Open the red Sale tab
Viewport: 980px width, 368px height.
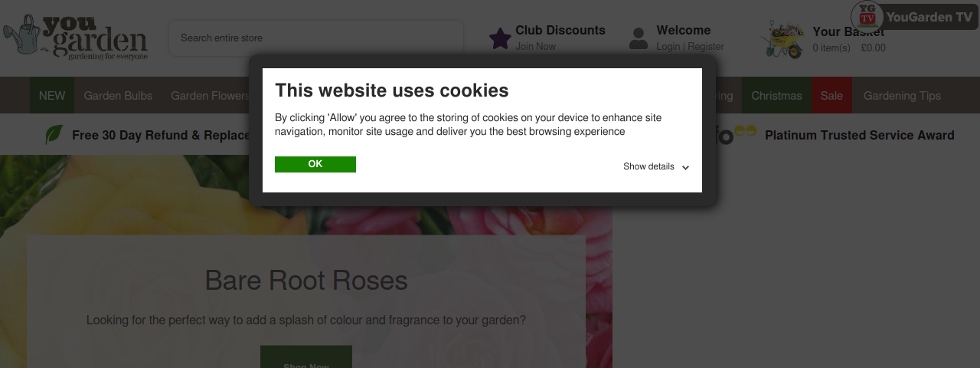pyautogui.click(x=831, y=96)
